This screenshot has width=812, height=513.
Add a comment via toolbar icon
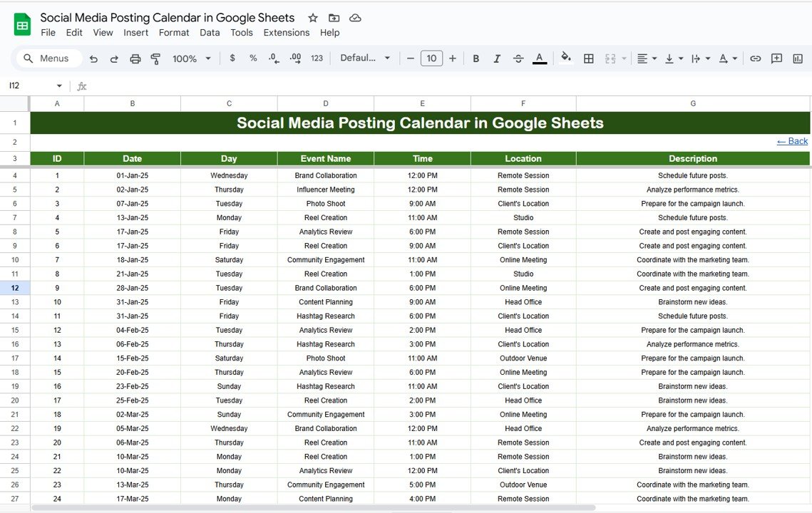[x=776, y=58]
